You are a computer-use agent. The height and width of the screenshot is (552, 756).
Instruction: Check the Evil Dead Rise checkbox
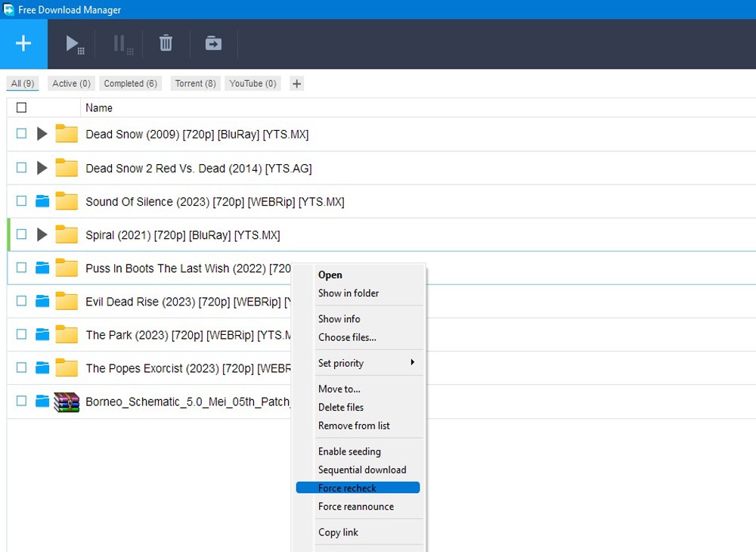(x=21, y=301)
